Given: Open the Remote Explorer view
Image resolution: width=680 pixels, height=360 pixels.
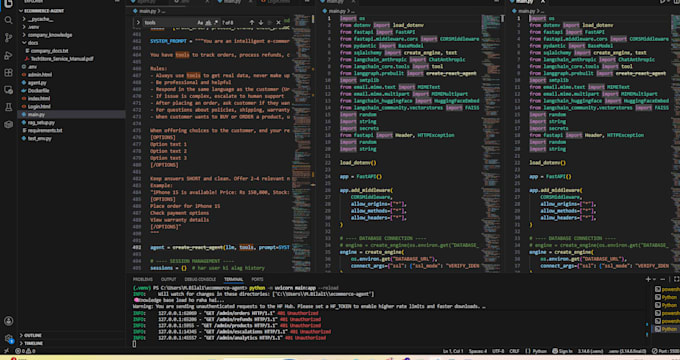Looking at the screenshot, I should click(x=8, y=90).
